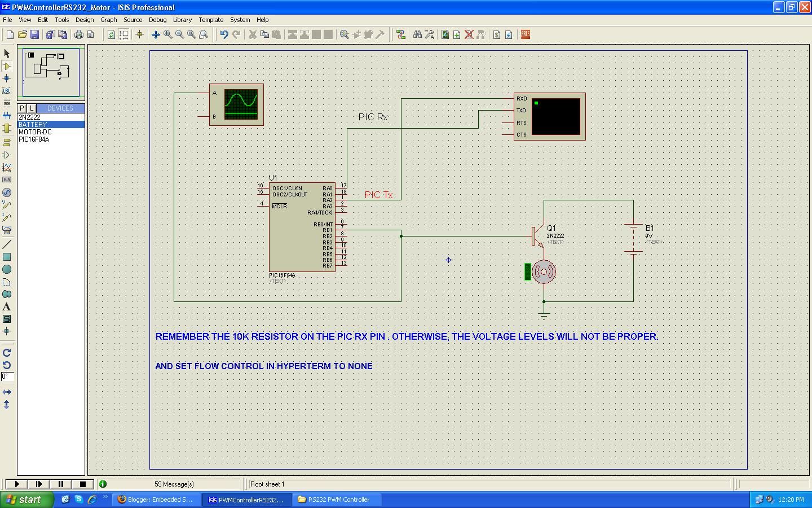The image size is (812, 508).
Task: Select the Root sheet 1 tab
Action: pyautogui.click(x=267, y=484)
